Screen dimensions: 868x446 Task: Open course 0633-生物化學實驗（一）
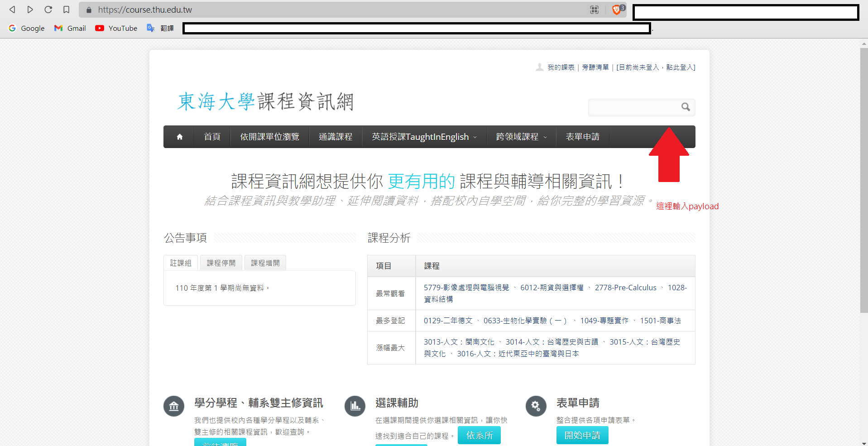pos(526,321)
